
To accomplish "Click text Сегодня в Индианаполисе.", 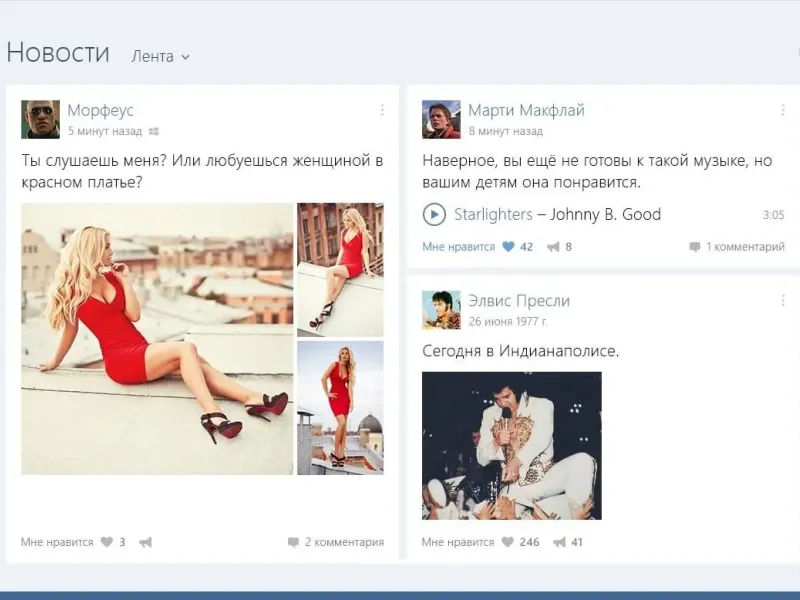I will (520, 351).
